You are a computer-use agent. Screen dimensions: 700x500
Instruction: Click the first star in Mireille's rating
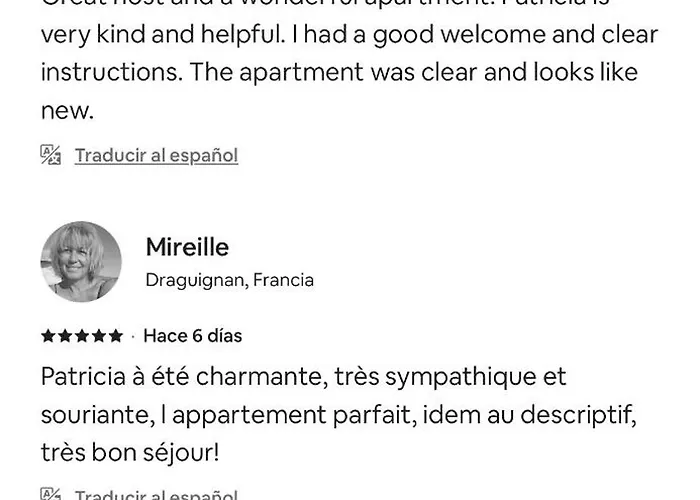(x=48, y=336)
